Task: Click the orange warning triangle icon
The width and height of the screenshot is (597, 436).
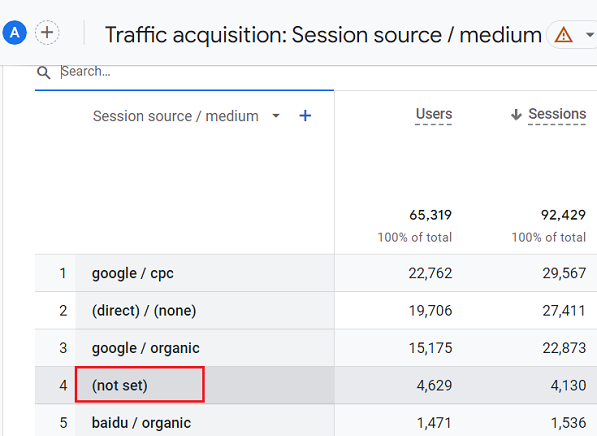Action: (x=563, y=35)
